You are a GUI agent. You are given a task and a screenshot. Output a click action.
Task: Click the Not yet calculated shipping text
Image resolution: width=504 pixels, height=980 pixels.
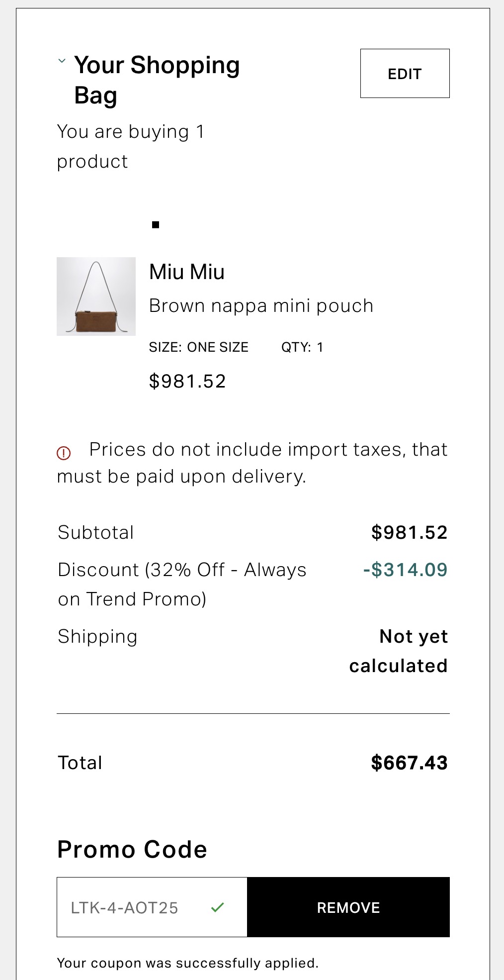(399, 651)
